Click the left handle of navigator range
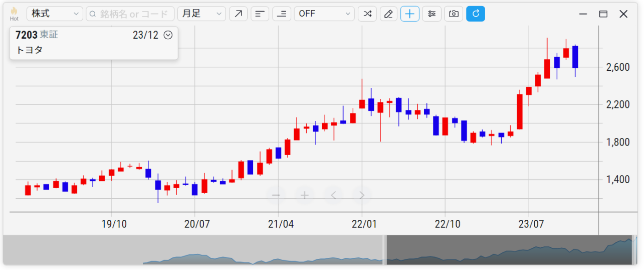 (x=384, y=250)
